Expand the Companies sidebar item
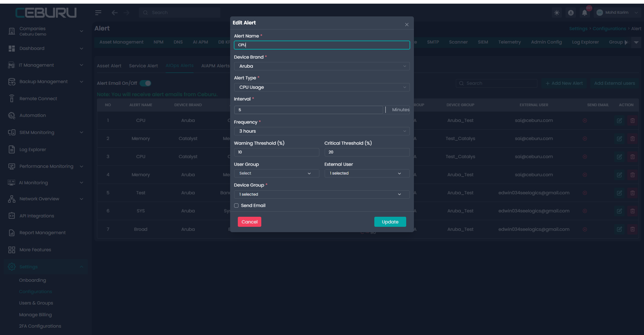 point(46,31)
